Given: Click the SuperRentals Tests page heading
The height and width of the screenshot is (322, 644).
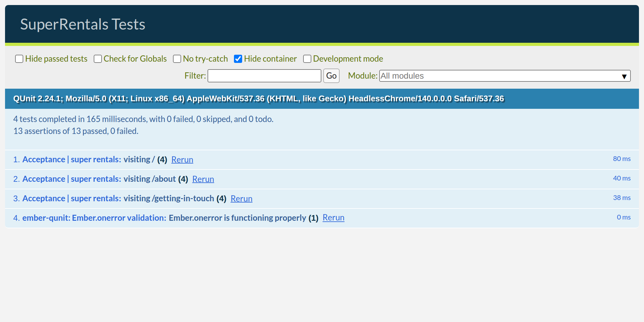Looking at the screenshot, I should (83, 24).
